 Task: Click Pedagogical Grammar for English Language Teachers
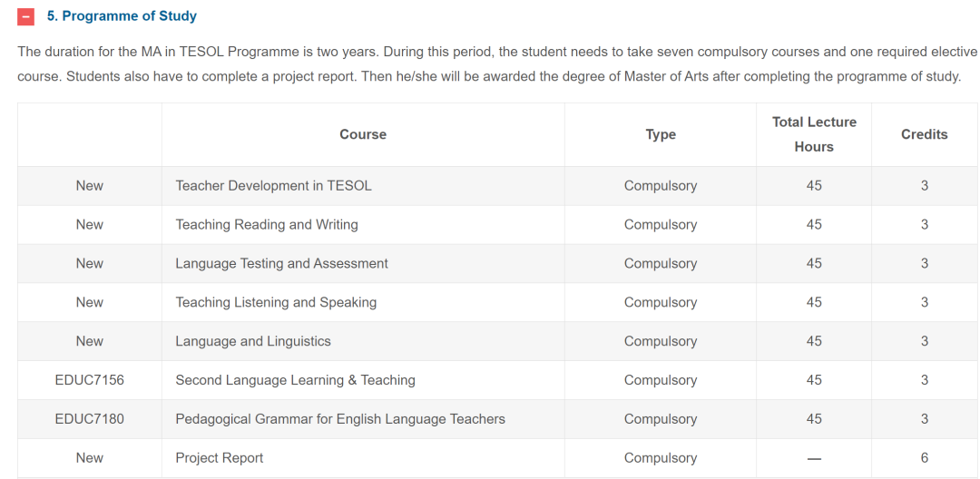tap(340, 418)
